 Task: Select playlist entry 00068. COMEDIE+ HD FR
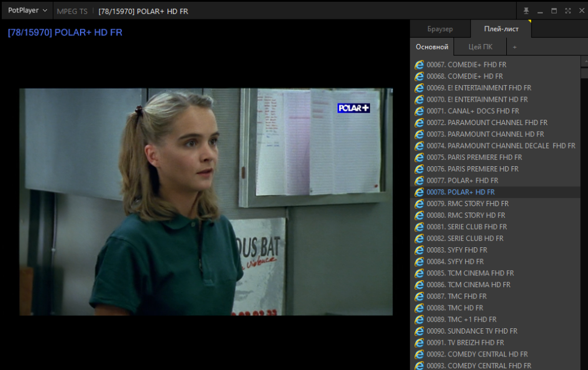click(x=495, y=76)
